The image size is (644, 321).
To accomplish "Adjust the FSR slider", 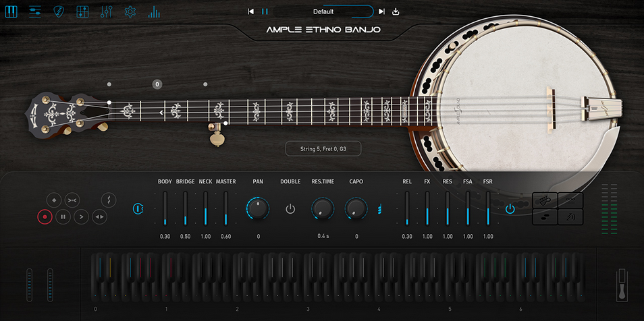I will click(488, 208).
